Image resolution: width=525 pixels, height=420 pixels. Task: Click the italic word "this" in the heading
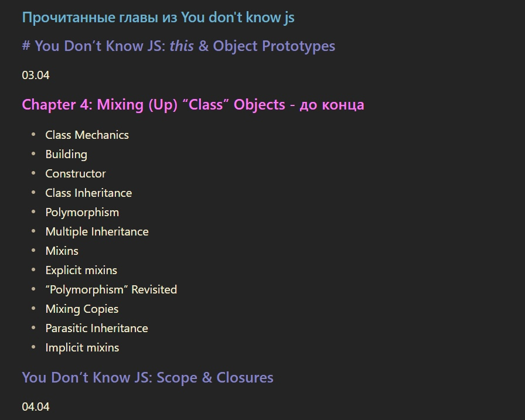(182, 46)
